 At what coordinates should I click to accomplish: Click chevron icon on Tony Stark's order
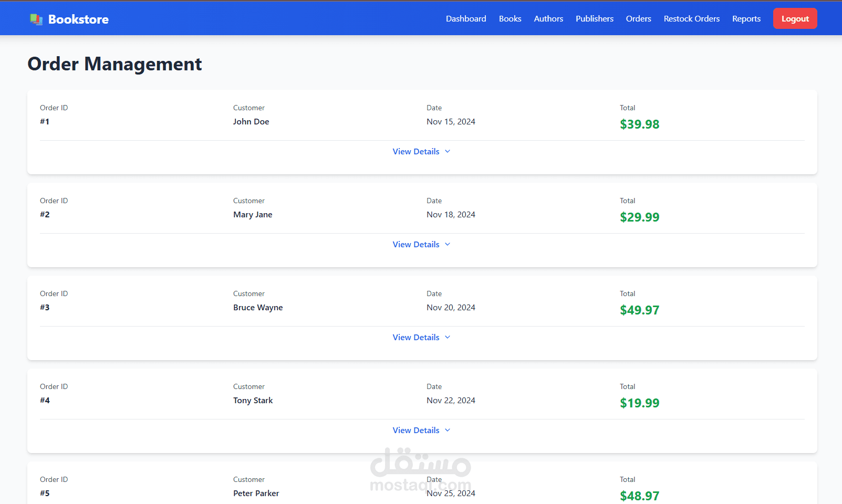pyautogui.click(x=448, y=430)
